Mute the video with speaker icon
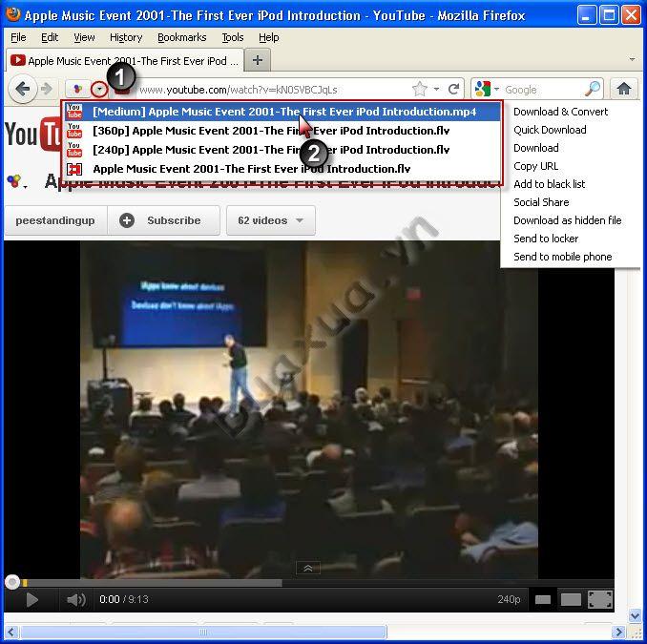 coord(76,599)
